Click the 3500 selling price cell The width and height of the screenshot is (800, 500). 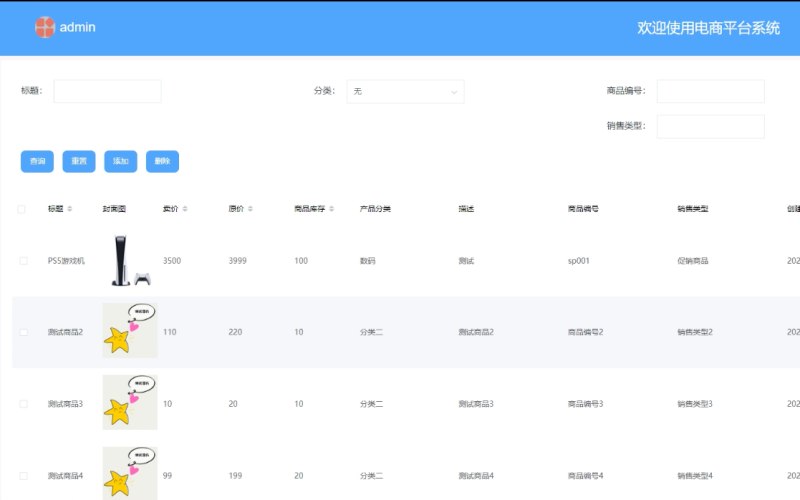point(172,261)
